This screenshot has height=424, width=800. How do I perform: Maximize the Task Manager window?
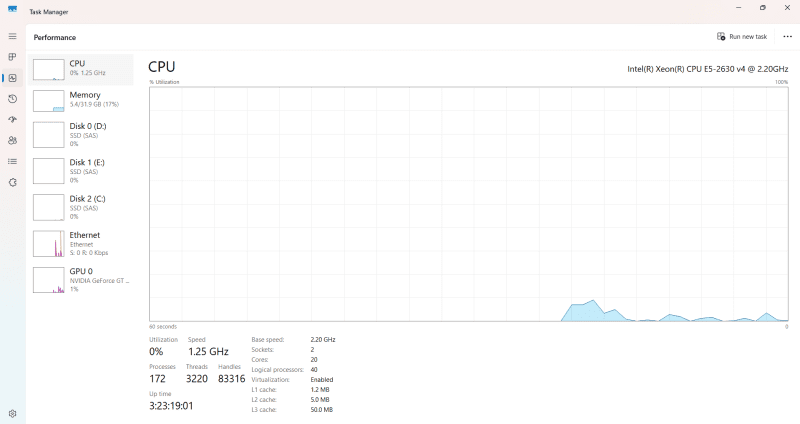pos(762,8)
